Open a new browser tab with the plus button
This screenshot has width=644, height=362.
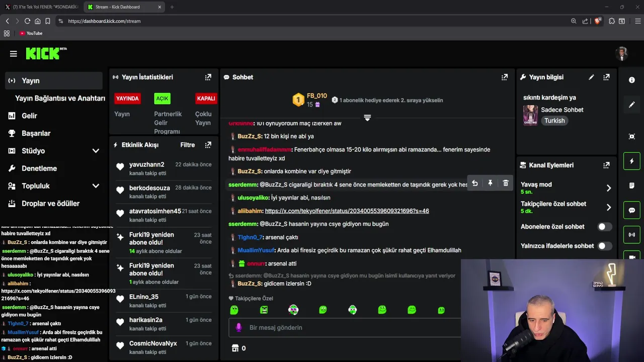click(172, 7)
